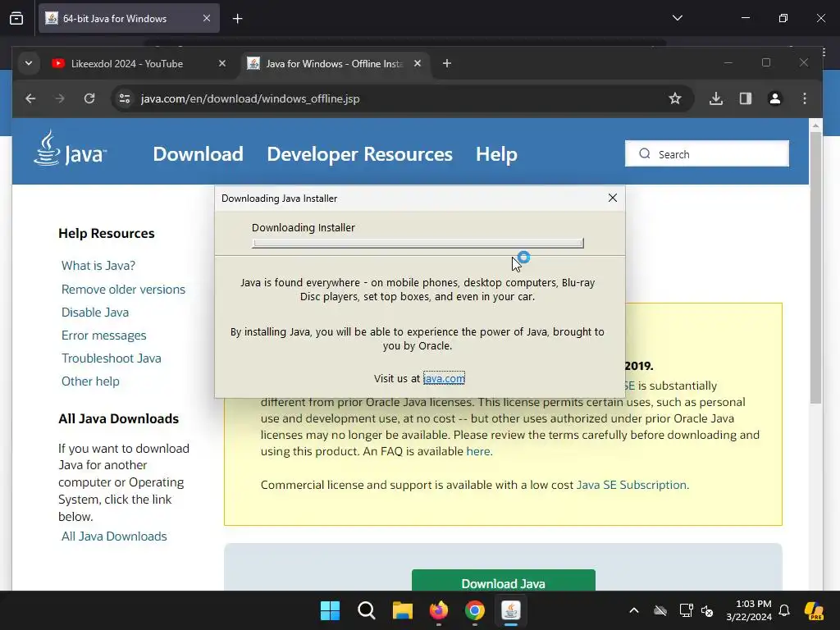Open the Disable Java link
The height and width of the screenshot is (630, 840).
coord(95,313)
